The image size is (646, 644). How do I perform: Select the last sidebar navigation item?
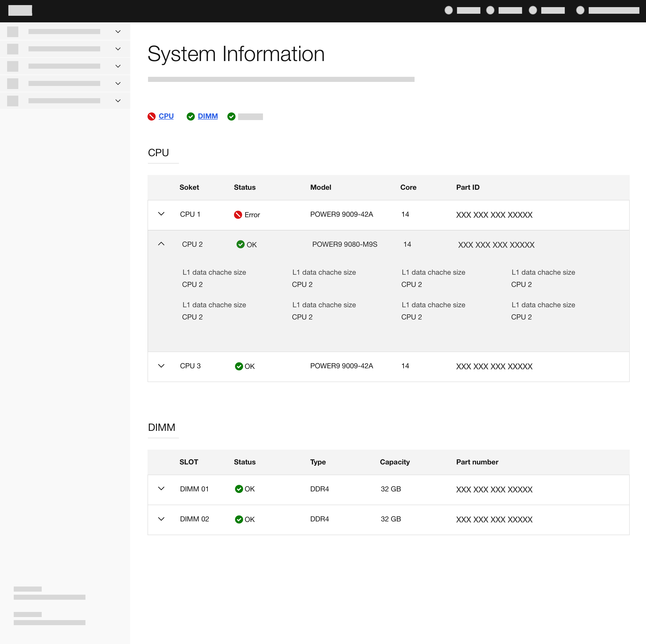pyautogui.click(x=64, y=101)
